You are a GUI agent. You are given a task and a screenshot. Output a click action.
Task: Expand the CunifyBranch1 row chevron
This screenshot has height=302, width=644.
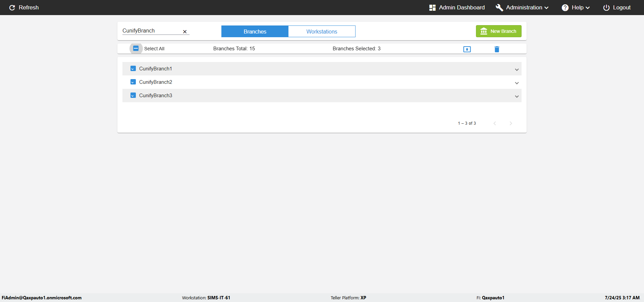pyautogui.click(x=517, y=70)
